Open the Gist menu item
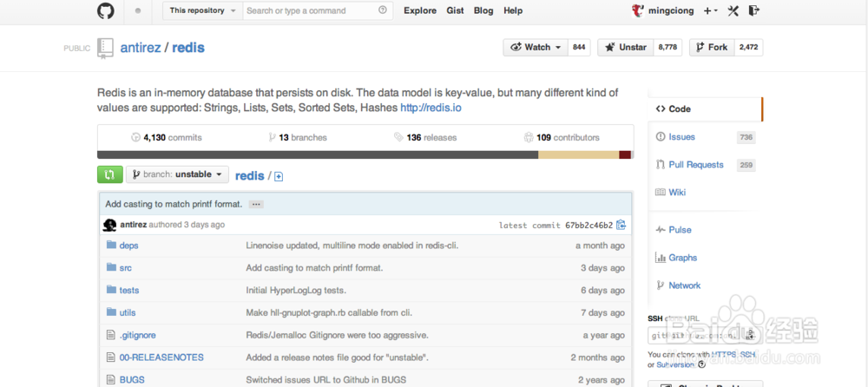Viewport: 868px width, 387px height. point(455,10)
